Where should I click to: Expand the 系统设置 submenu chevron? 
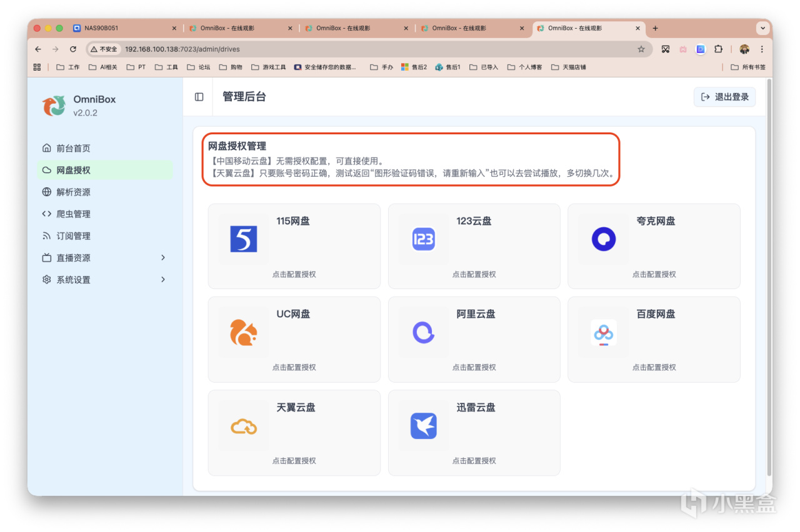point(163,279)
